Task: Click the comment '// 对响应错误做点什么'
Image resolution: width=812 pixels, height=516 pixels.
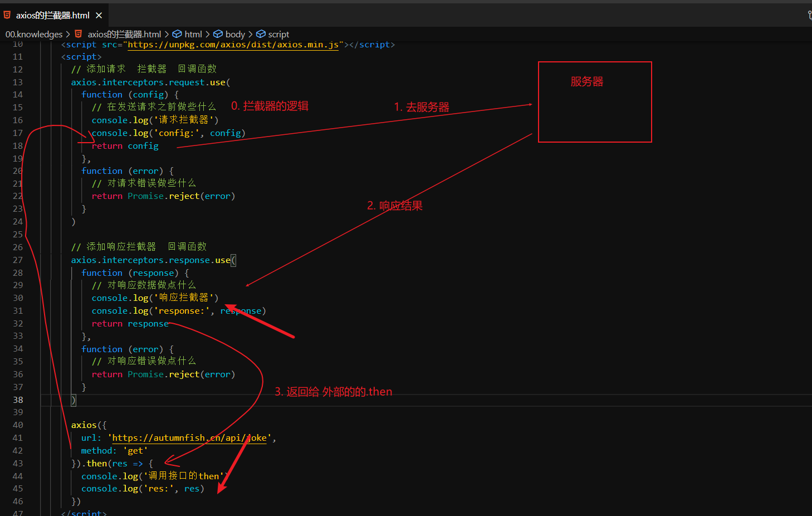Action: pos(144,361)
